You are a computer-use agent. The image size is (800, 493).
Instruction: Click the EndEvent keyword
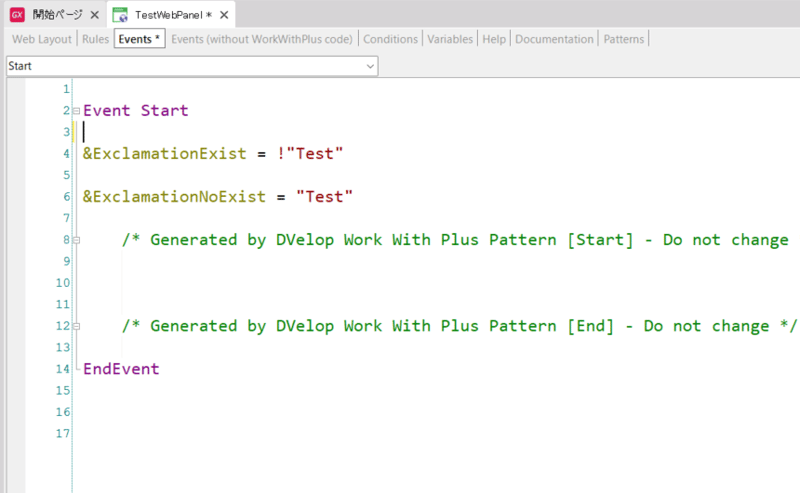tap(120, 369)
